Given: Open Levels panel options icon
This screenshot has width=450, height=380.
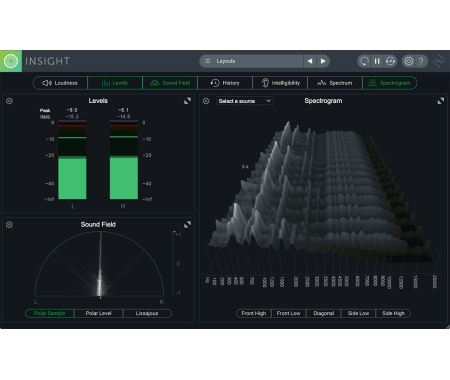Looking at the screenshot, I should coord(9,101).
